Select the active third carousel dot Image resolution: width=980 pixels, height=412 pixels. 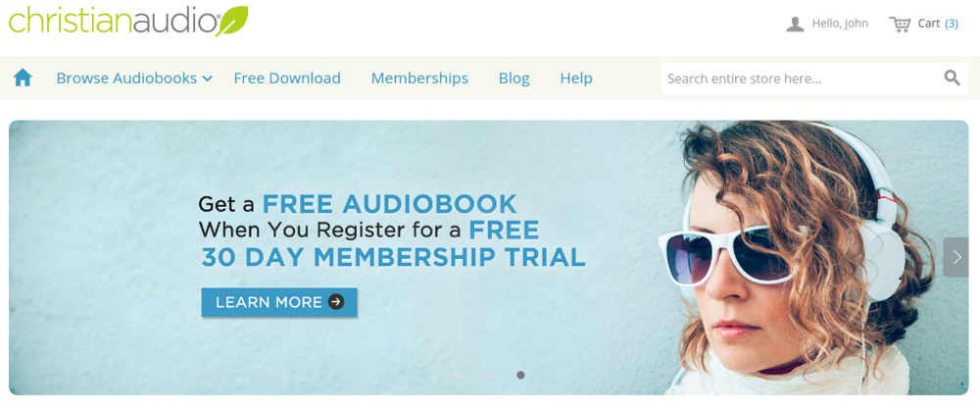(x=520, y=375)
